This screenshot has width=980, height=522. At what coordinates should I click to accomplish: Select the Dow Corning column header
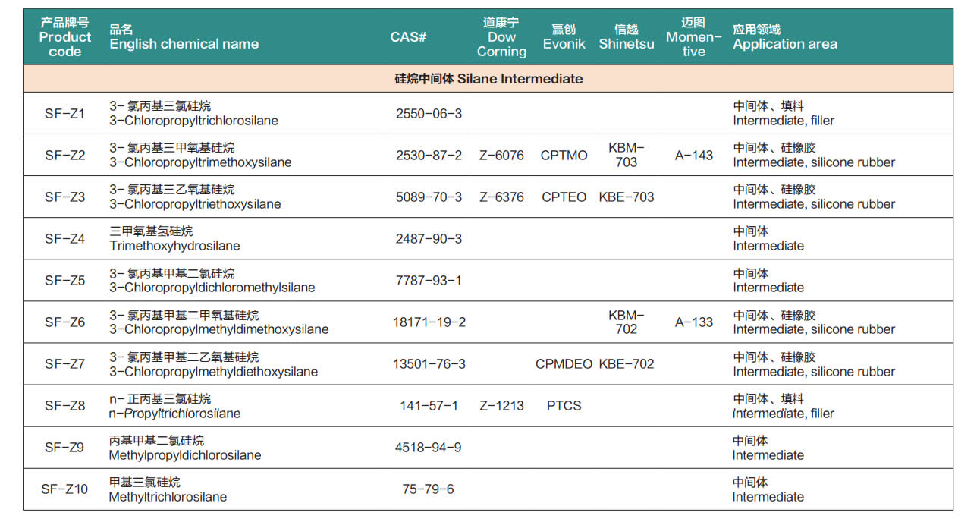coord(501,37)
